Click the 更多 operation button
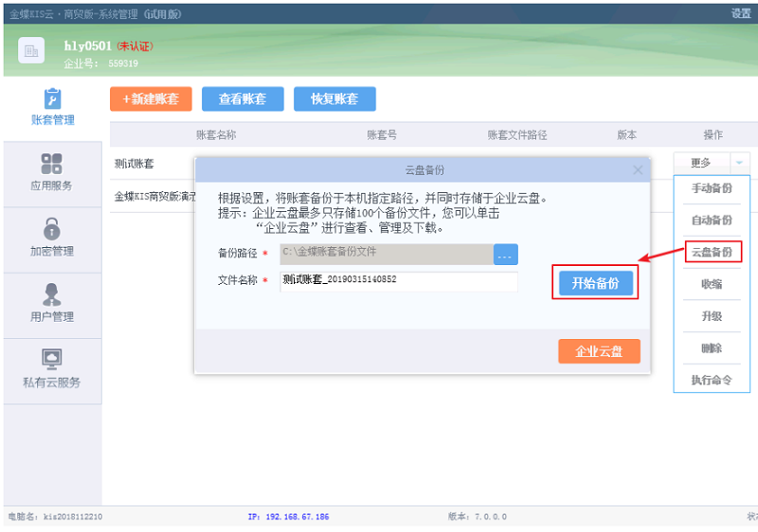The width and height of the screenshot is (758, 532). click(702, 163)
